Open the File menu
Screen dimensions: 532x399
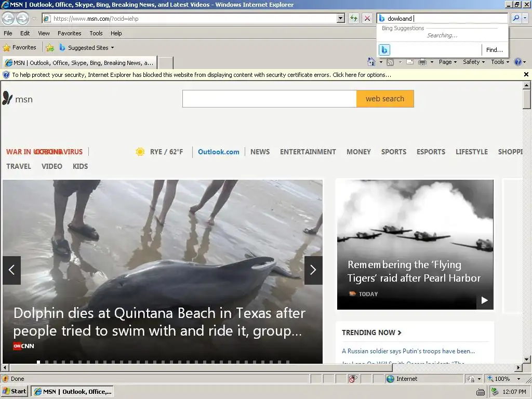pos(8,33)
